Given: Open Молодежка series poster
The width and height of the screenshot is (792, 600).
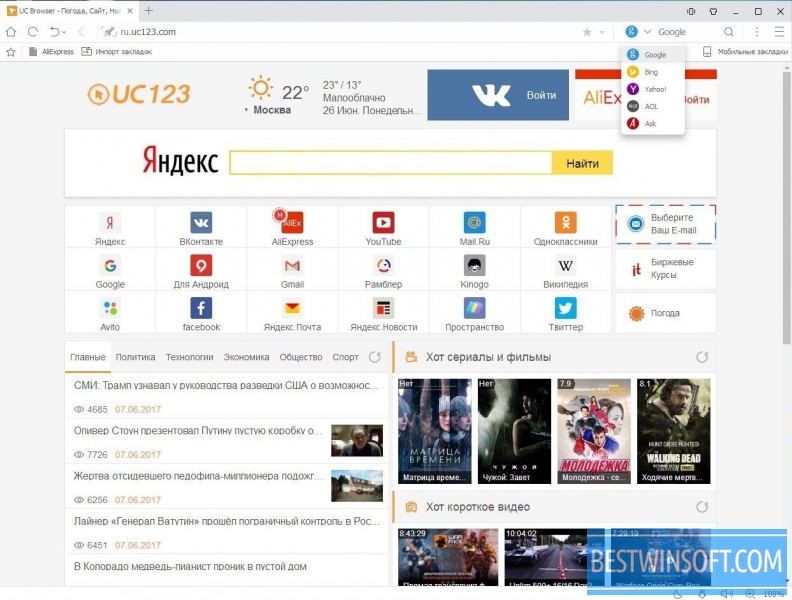Looking at the screenshot, I should pyautogui.click(x=594, y=431).
